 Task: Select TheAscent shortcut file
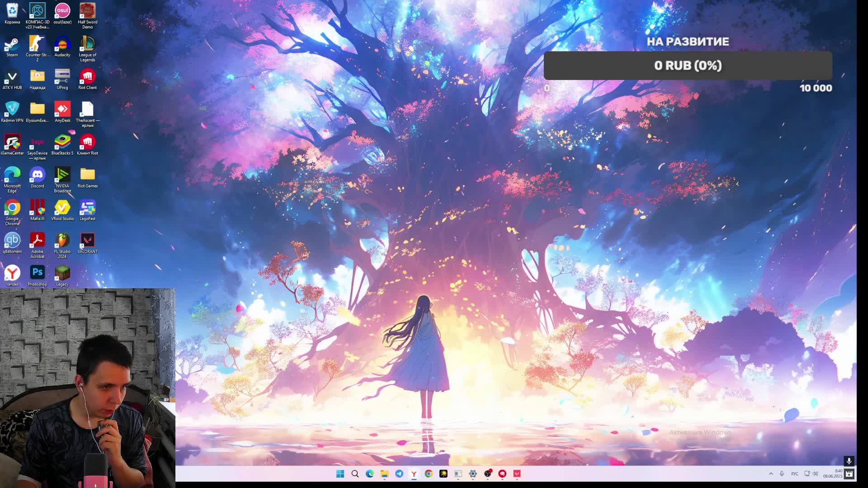tap(87, 114)
